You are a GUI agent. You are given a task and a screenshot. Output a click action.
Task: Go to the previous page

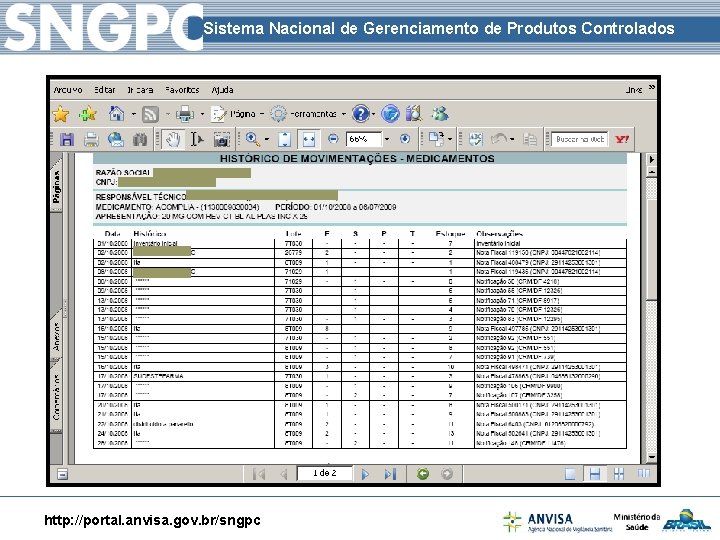click(283, 473)
